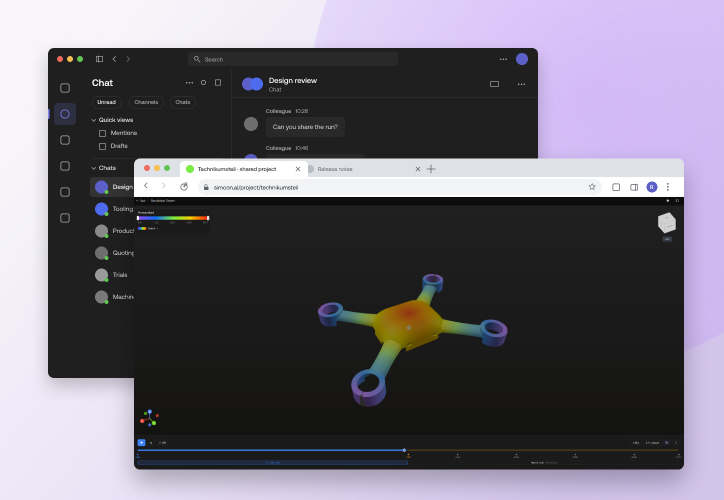Click the view orientation cube

[x=666, y=223]
